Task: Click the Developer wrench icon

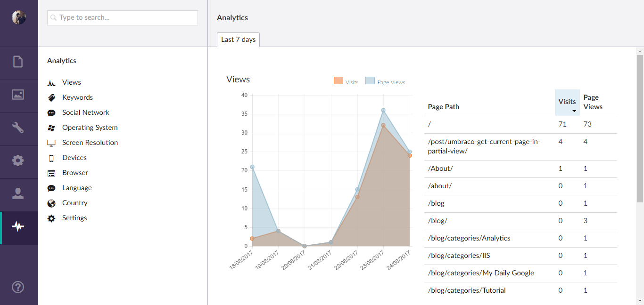Action: [x=18, y=128]
